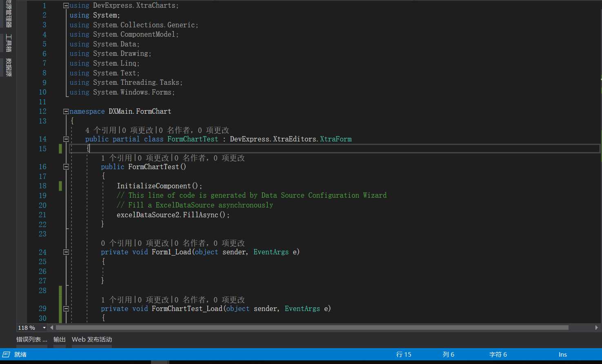This screenshot has height=364, width=602.
Task: Switch to the 输出 tab
Action: pyautogui.click(x=60, y=340)
